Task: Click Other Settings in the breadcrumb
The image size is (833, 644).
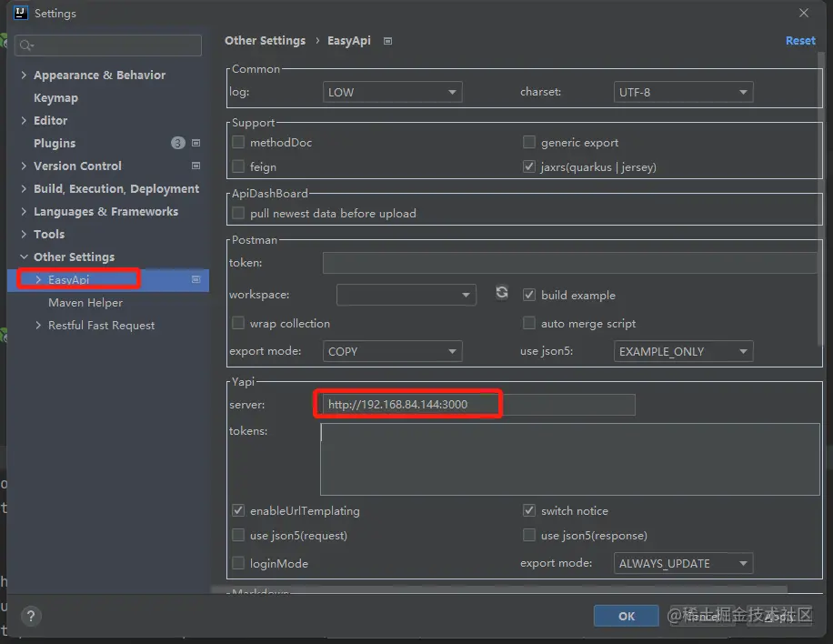Action: click(266, 41)
